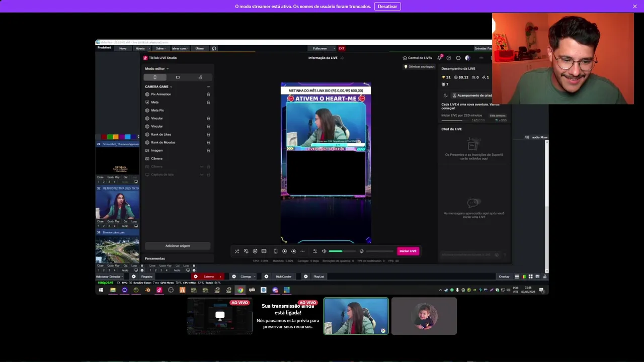Click Central de LIVEs link
The image size is (644, 362).
(417, 58)
